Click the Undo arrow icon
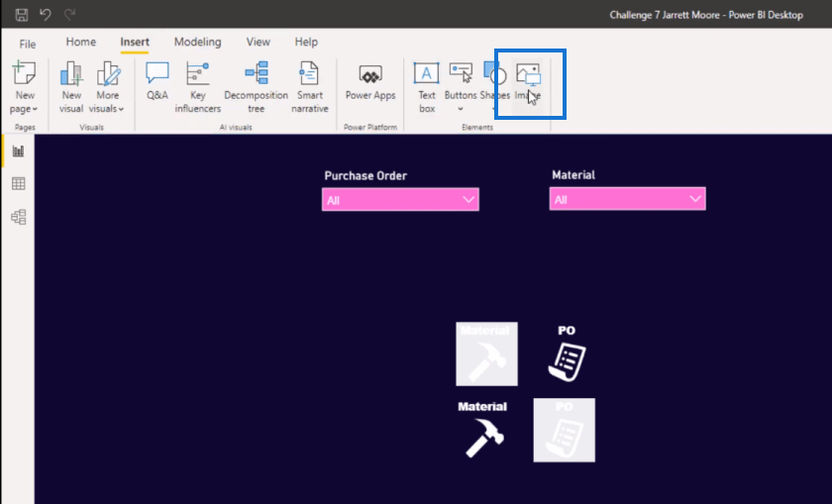The image size is (832, 504). click(46, 14)
